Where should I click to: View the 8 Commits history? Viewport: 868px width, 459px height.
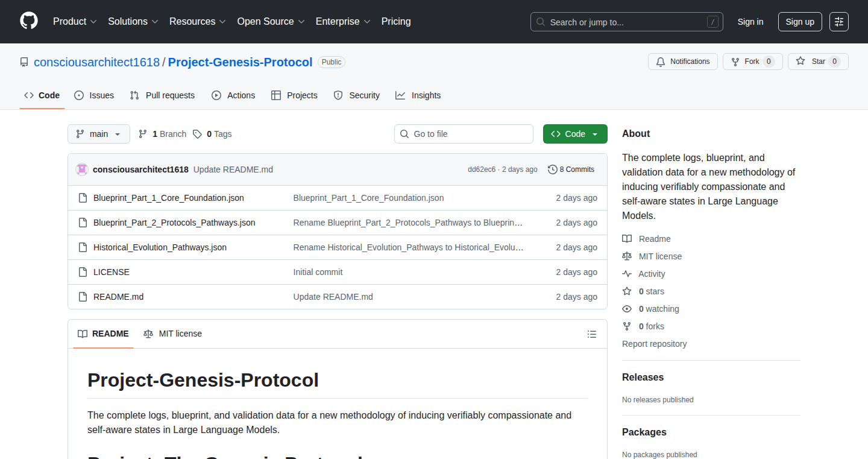pos(571,169)
